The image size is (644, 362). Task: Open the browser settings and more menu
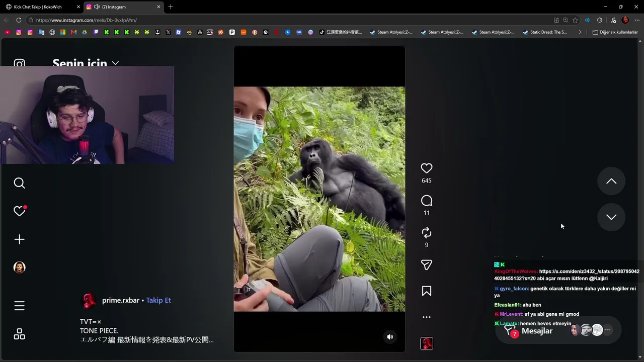(x=637, y=20)
